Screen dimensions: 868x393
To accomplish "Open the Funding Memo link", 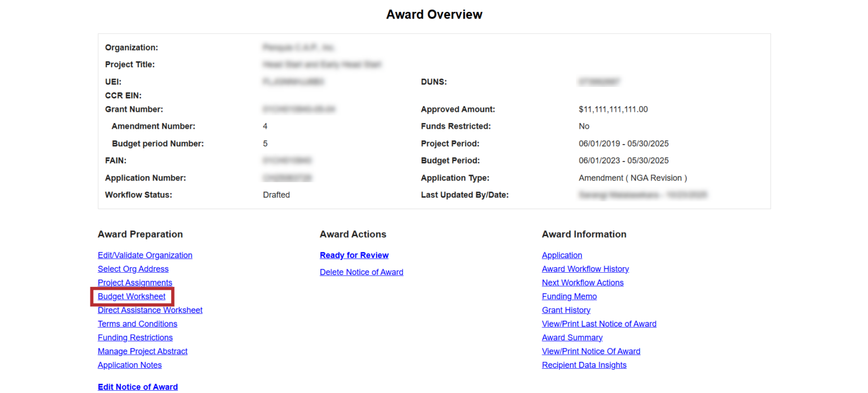I will 569,296.
